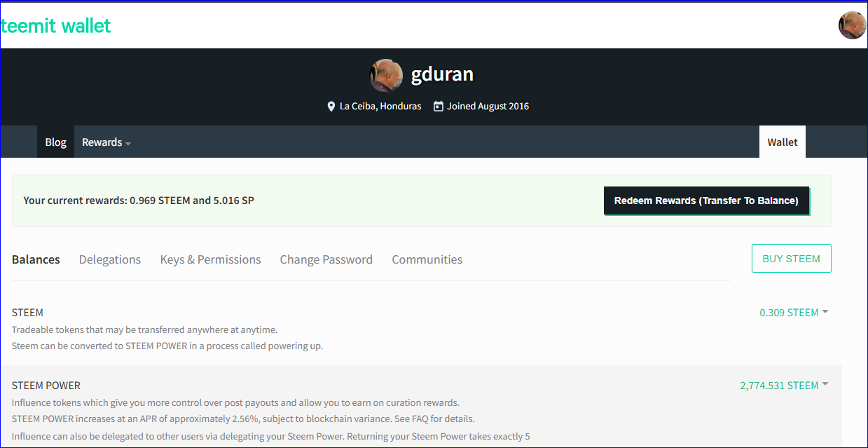Click the 'Influence tokens' description line

(235, 403)
